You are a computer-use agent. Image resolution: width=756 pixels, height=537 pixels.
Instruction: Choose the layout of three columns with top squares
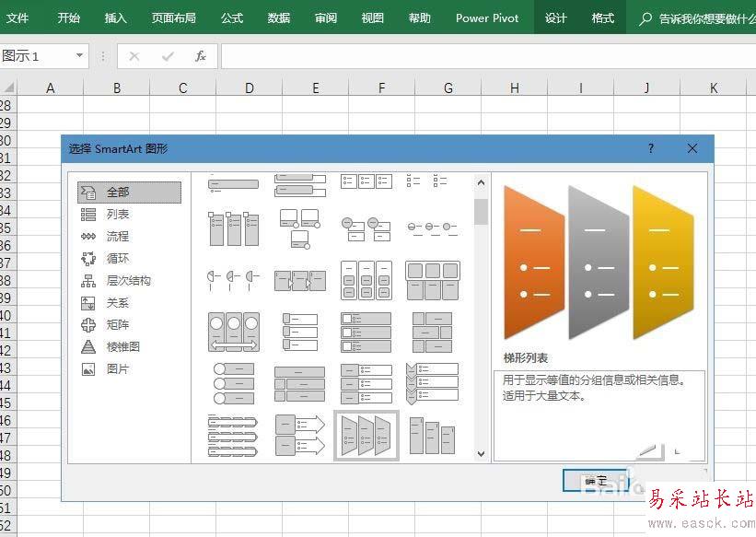point(233,228)
